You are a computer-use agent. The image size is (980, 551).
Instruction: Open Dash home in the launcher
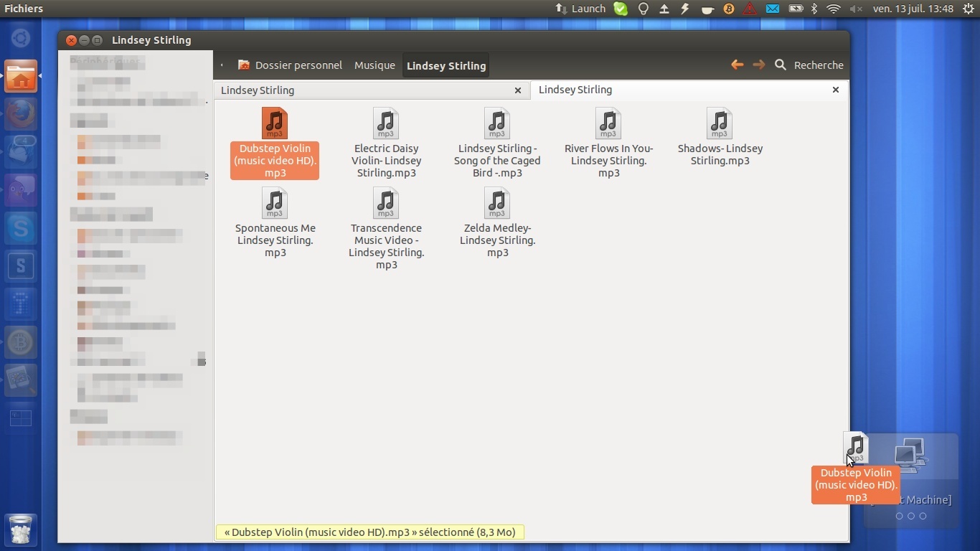[x=21, y=38]
